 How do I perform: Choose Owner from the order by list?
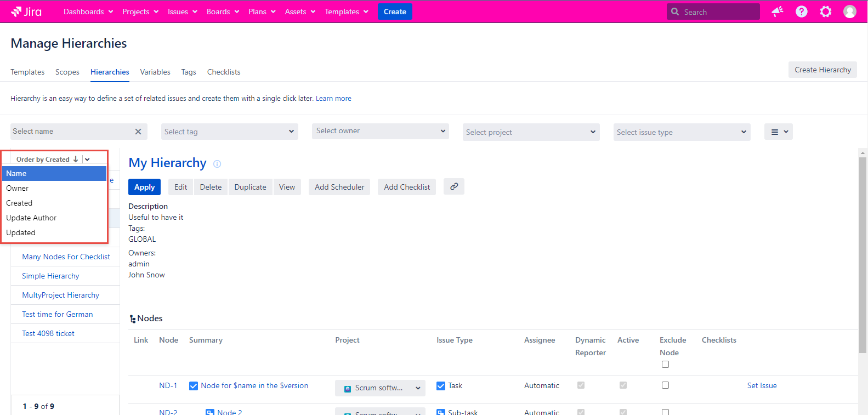pos(18,188)
